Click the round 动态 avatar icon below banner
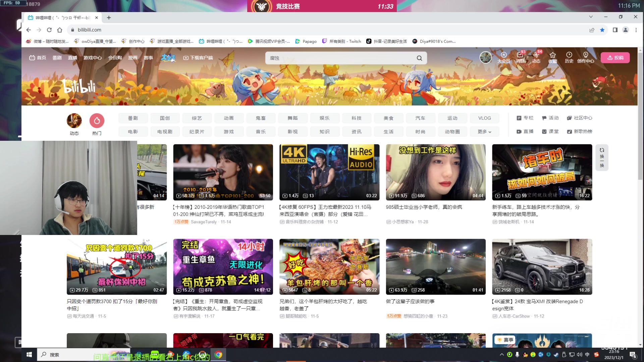Image resolution: width=644 pixels, height=362 pixels. [x=74, y=121]
